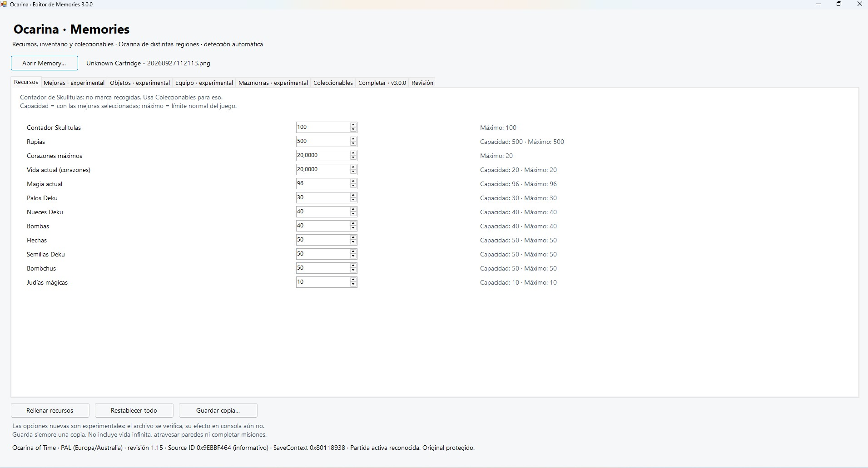Click the Ocarina · Memories heading
The width and height of the screenshot is (868, 468).
(x=71, y=29)
